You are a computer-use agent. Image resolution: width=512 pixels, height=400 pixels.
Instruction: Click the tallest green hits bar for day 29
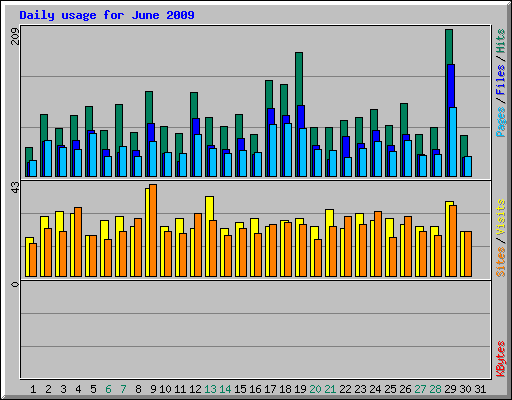click(x=449, y=47)
